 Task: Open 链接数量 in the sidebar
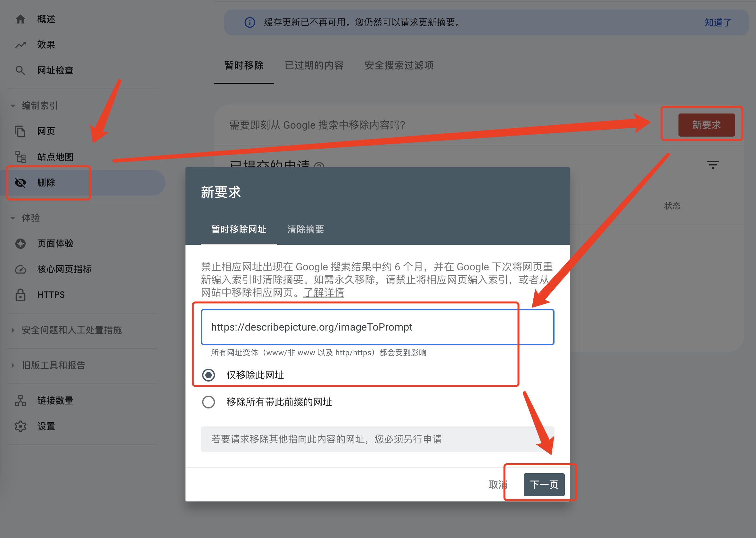pos(55,400)
